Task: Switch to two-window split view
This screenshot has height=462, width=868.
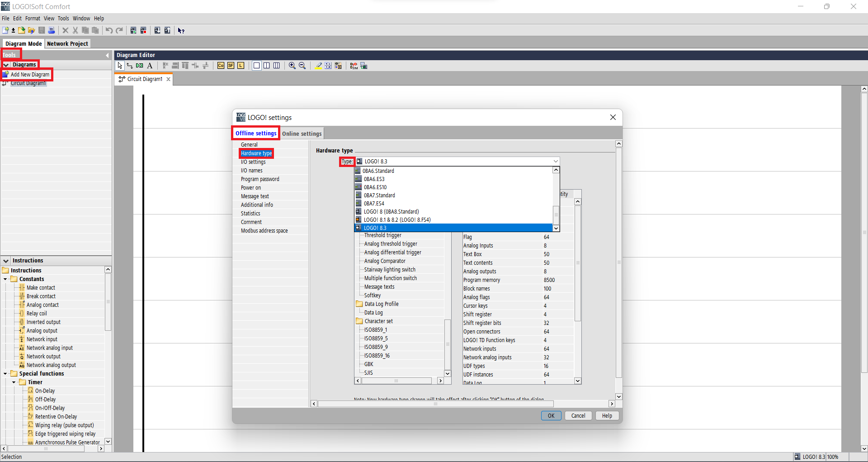Action: (266, 66)
